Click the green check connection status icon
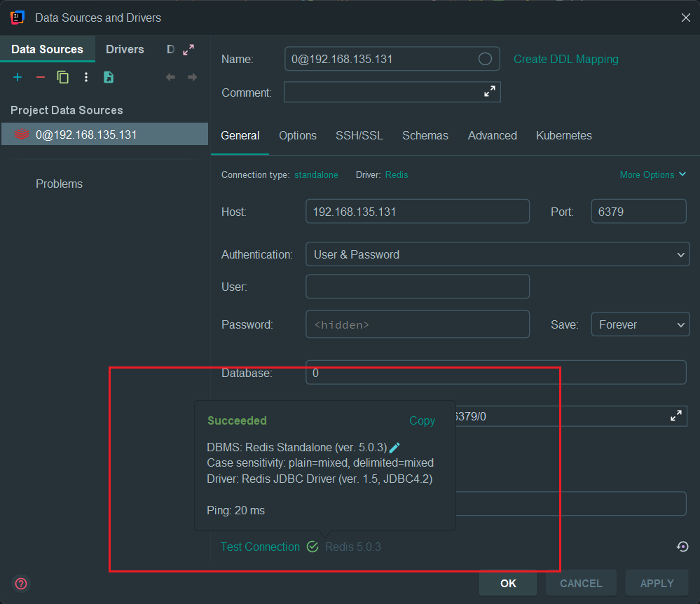The image size is (700, 604). pyautogui.click(x=313, y=547)
